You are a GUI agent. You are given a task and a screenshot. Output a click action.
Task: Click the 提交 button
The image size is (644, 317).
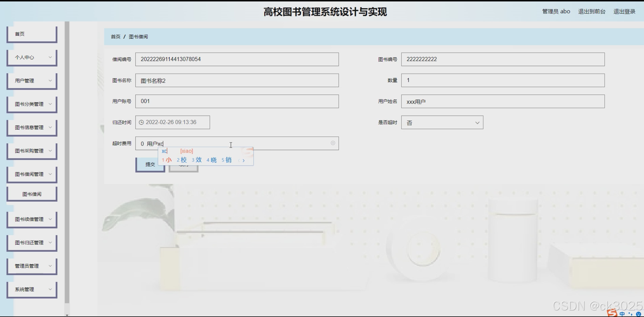[150, 164]
